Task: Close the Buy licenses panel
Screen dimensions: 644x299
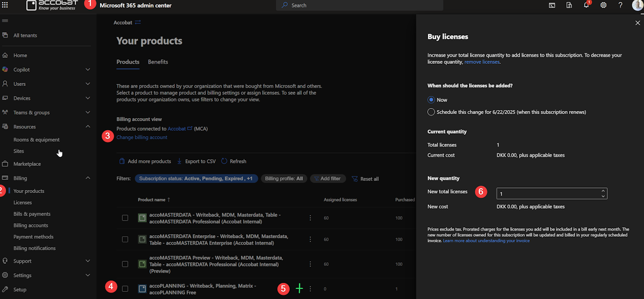Action: 638,23
